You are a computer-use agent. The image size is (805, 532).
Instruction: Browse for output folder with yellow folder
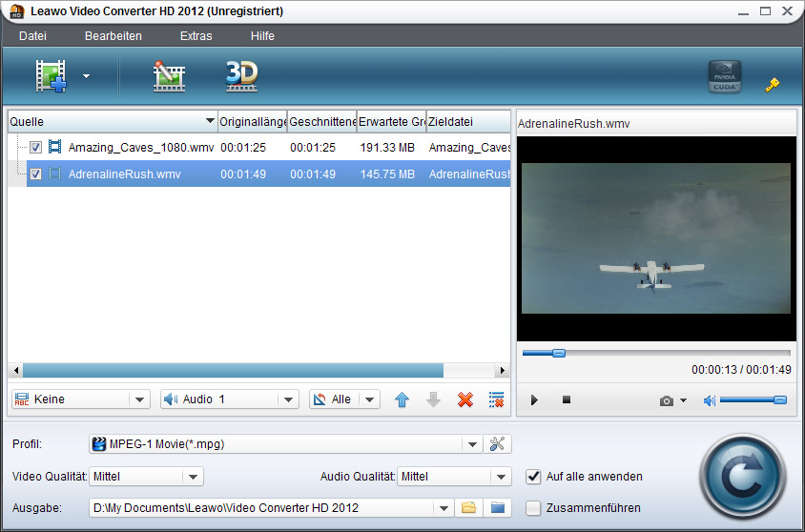point(468,508)
